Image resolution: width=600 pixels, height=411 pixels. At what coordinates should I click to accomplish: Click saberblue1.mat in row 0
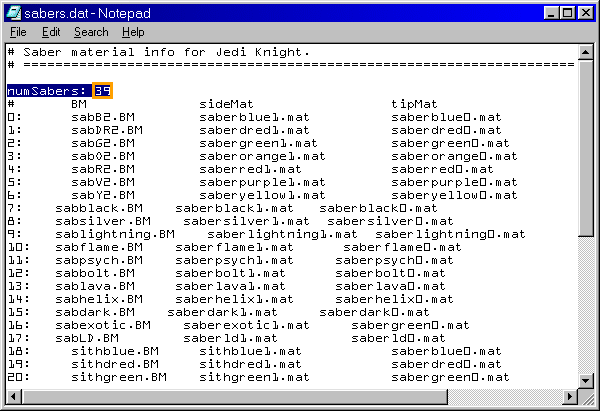tap(254, 117)
